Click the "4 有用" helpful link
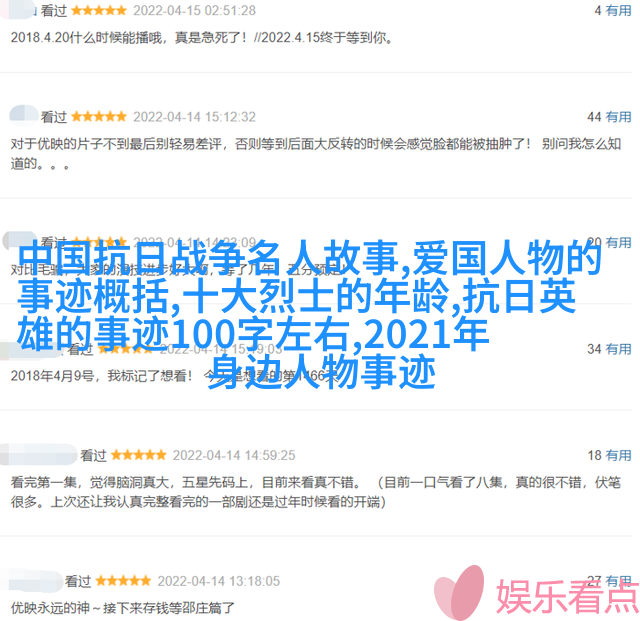Viewport: 640px width, 621px height. tap(613, 11)
